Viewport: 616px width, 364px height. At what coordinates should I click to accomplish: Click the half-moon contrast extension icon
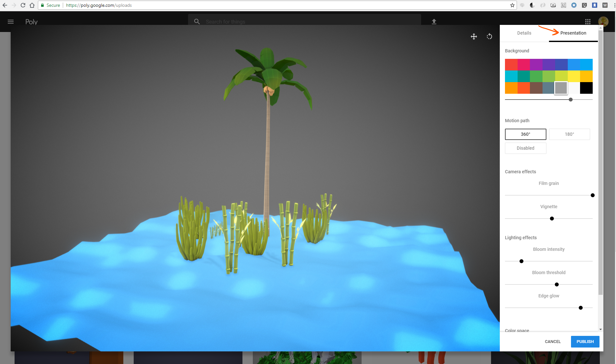click(x=532, y=5)
